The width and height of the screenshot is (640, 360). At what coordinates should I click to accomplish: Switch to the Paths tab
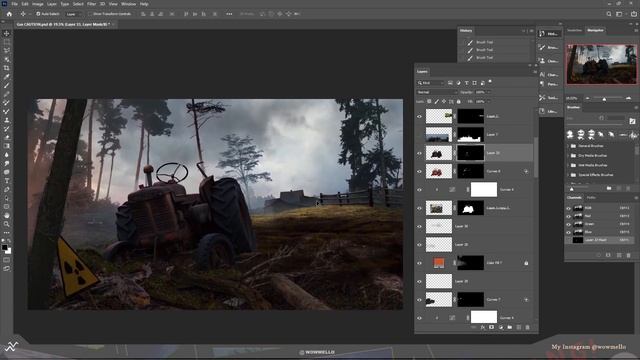pyautogui.click(x=591, y=198)
